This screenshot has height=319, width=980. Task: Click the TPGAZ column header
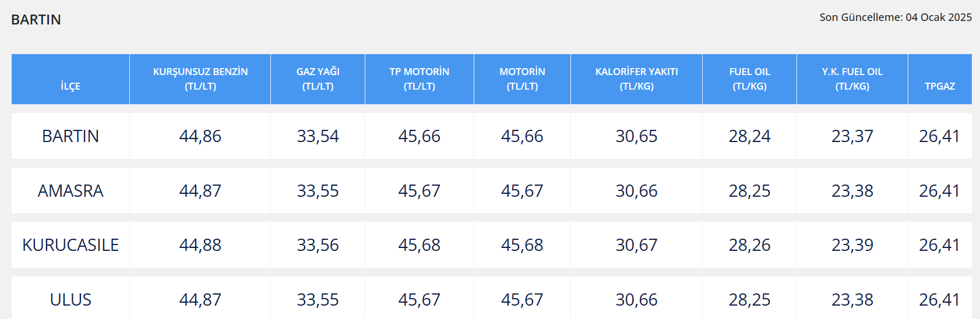[x=940, y=80]
